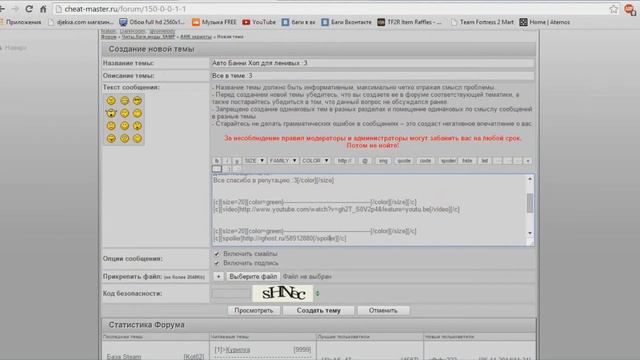Click the message box scroll-down arrow
The width and height of the screenshot is (640, 360).
(x=530, y=233)
